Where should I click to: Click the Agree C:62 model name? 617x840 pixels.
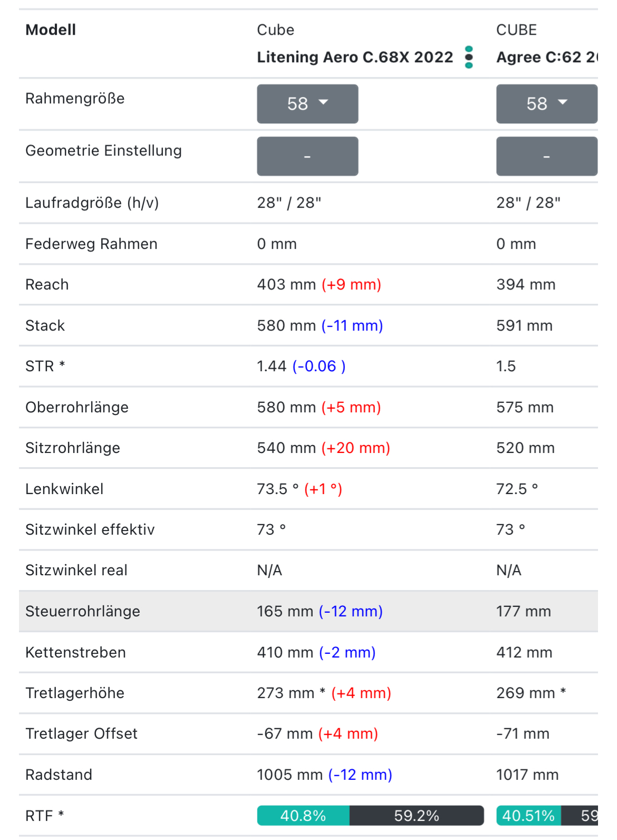coord(546,57)
